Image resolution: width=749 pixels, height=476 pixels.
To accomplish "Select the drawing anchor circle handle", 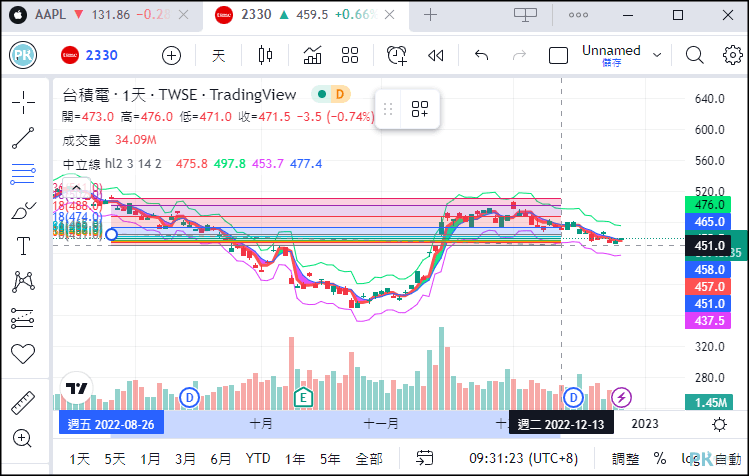I will click(111, 234).
